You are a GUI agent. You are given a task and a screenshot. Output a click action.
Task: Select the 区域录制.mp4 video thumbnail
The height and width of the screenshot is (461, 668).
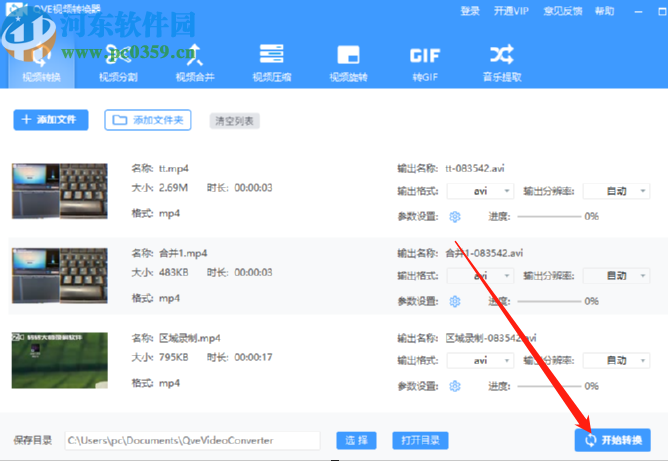60,360
